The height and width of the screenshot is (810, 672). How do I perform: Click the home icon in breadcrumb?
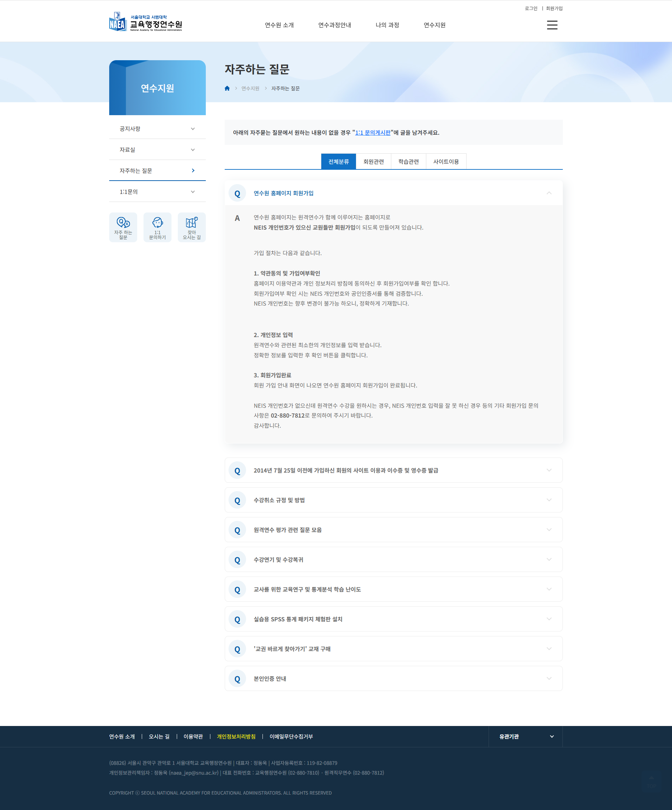[x=227, y=88]
